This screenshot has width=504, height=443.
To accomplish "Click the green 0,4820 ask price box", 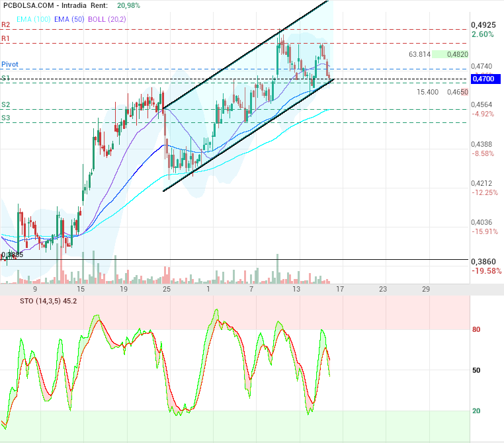I will click(458, 54).
